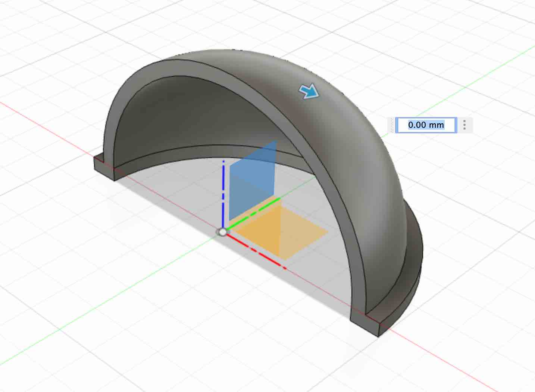Select the blue direction arrow manipulator
The width and height of the screenshot is (535, 392).
coord(310,92)
